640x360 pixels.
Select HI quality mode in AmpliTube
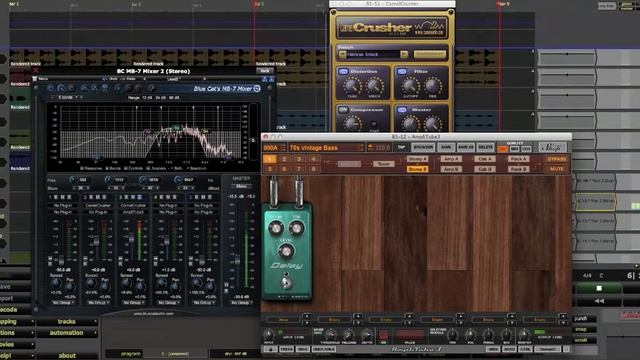[x=503, y=149]
